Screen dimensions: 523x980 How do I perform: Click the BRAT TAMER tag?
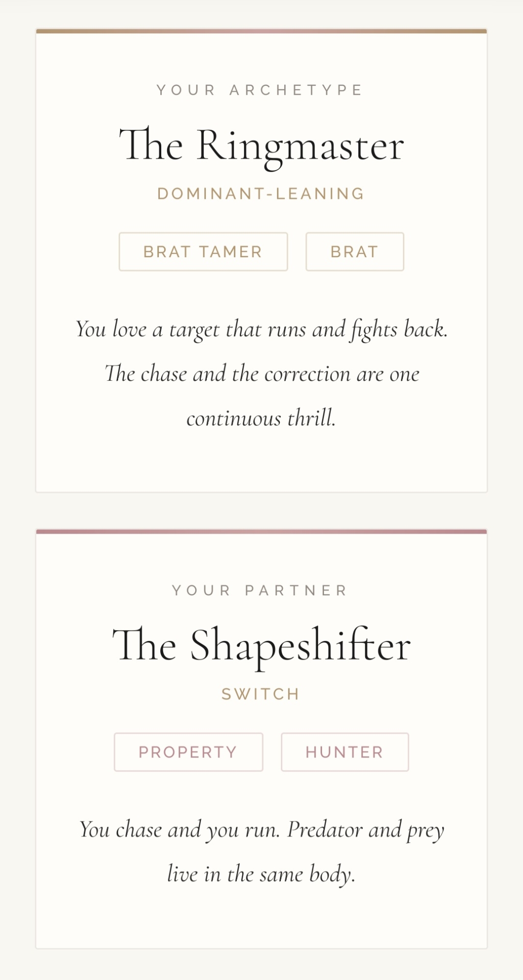pyautogui.click(x=203, y=252)
